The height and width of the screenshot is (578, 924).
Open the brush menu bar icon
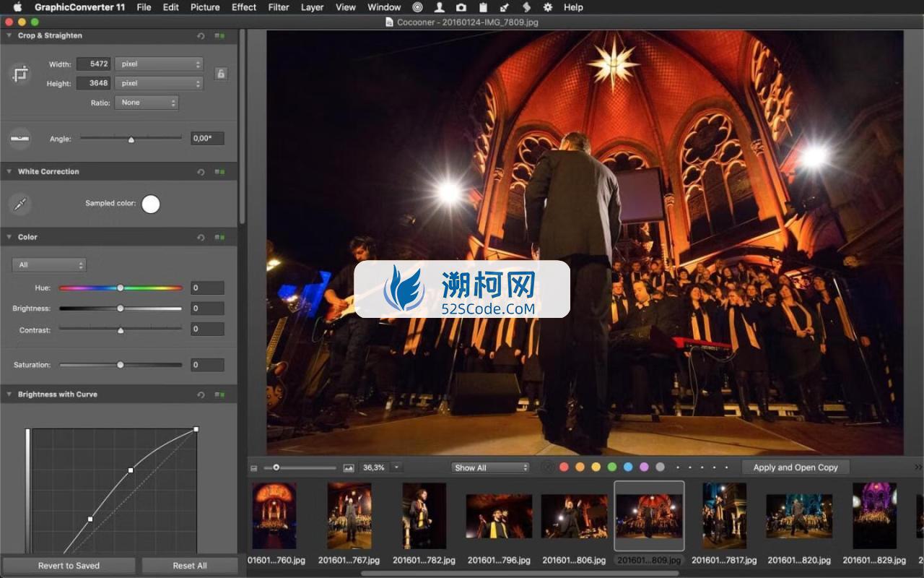tap(504, 7)
